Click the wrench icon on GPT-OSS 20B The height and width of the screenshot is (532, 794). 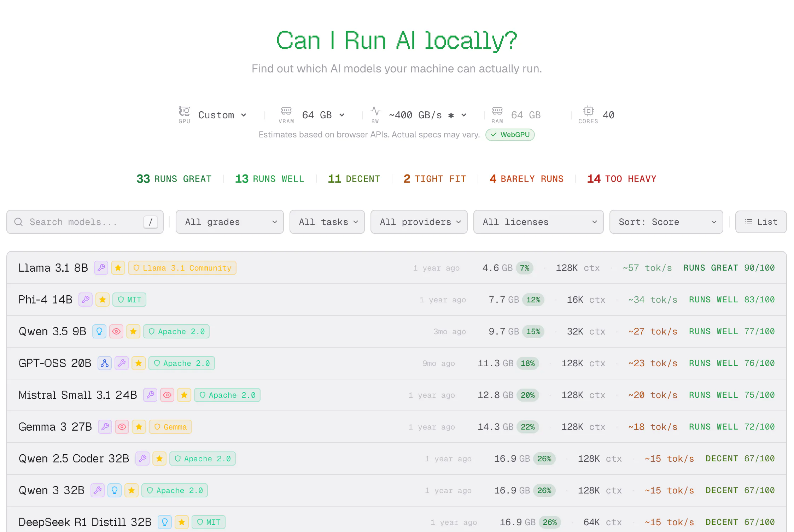pyautogui.click(x=122, y=363)
